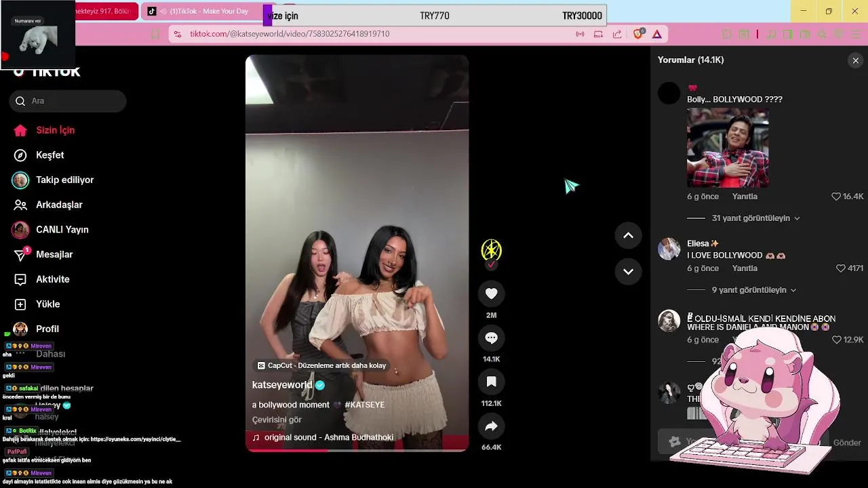Open Mesajlar inbox with notification badge
This screenshot has height=488, width=868.
click(43, 255)
